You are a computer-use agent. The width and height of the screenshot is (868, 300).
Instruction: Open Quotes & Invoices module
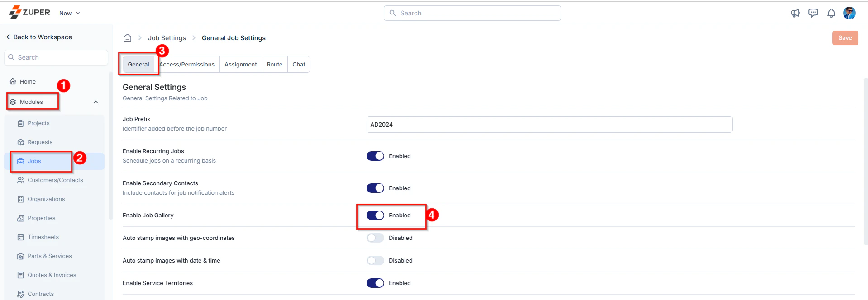pyautogui.click(x=54, y=275)
